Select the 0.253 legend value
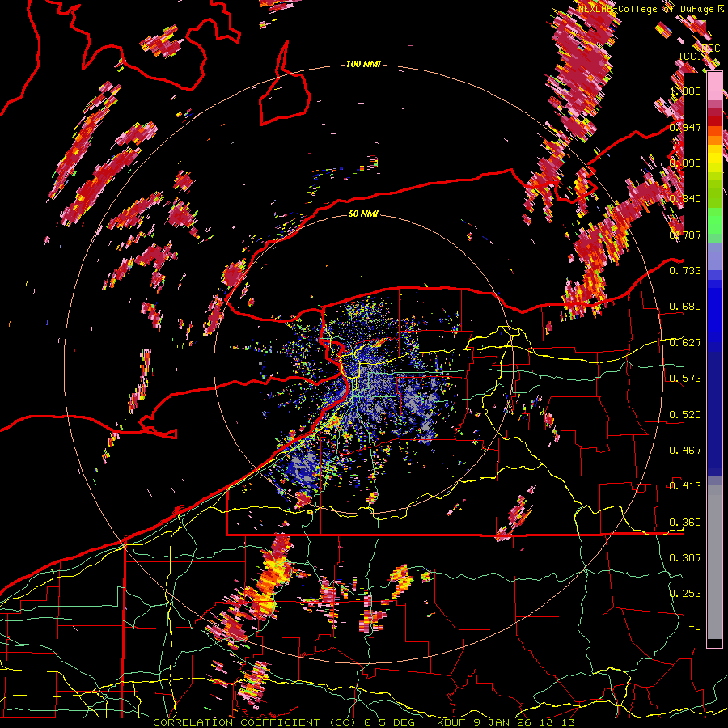This screenshot has width=728, height=728. tap(686, 594)
